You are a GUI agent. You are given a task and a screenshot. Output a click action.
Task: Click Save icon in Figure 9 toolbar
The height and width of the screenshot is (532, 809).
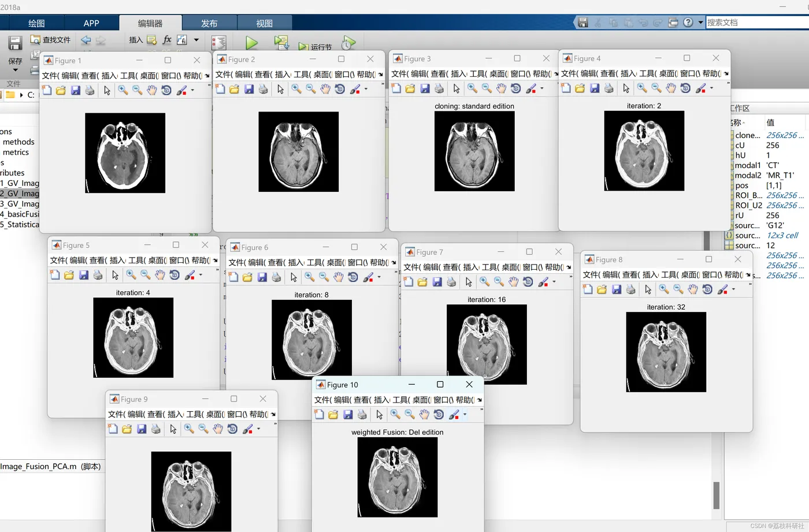142,429
